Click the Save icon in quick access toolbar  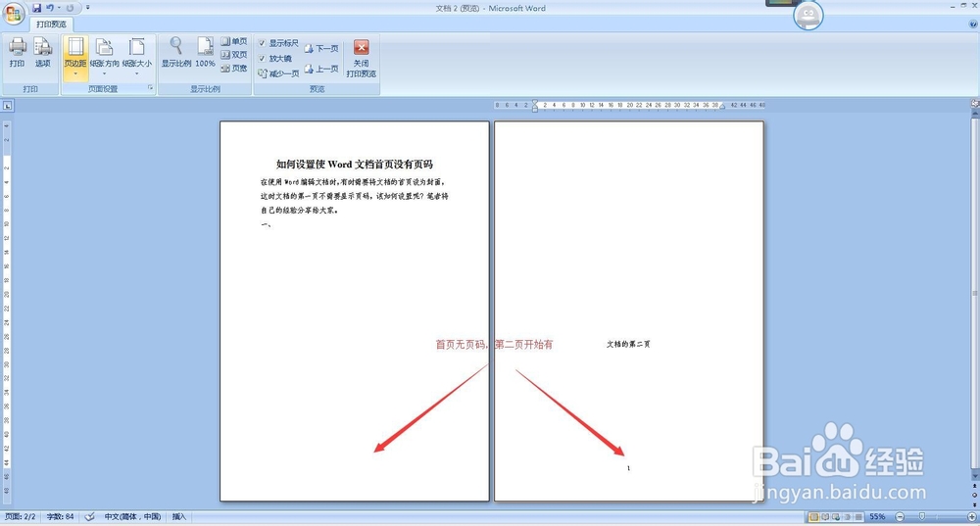point(37,8)
